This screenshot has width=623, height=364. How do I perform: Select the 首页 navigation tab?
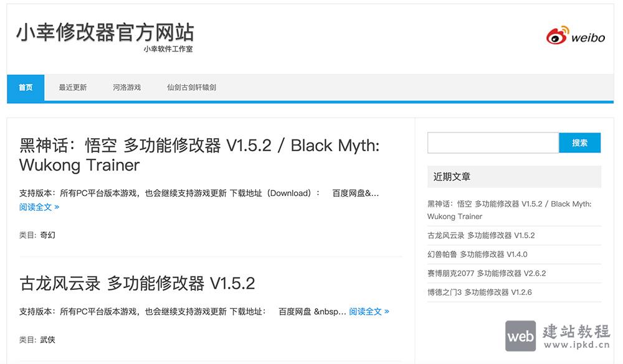(x=26, y=87)
